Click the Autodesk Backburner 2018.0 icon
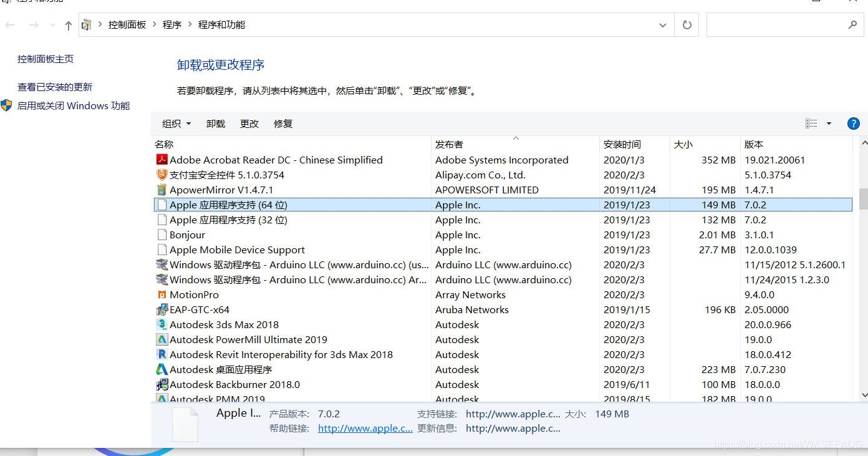Viewport: 868px width, 456px height. 162,384
